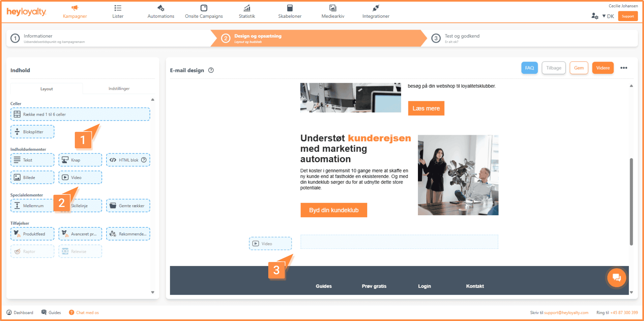644x321 pixels.
Task: Click the Videre button
Action: 602,68
